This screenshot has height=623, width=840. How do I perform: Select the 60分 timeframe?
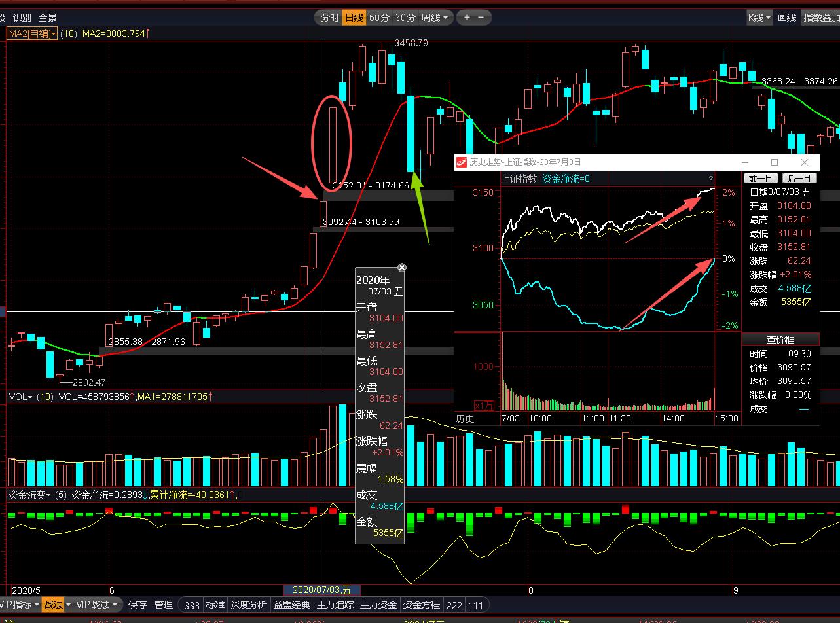point(379,18)
